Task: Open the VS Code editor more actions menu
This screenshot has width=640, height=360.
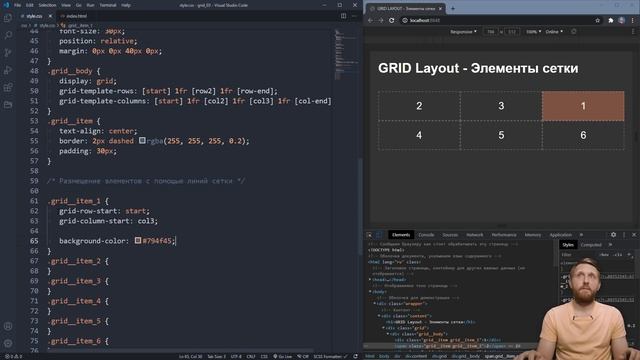Action: pos(354,16)
